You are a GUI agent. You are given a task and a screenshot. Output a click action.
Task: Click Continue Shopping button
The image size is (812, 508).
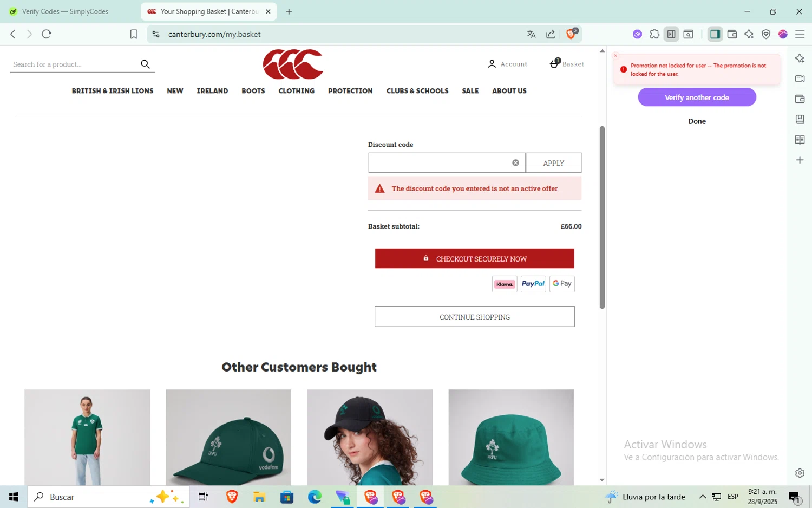point(475,317)
